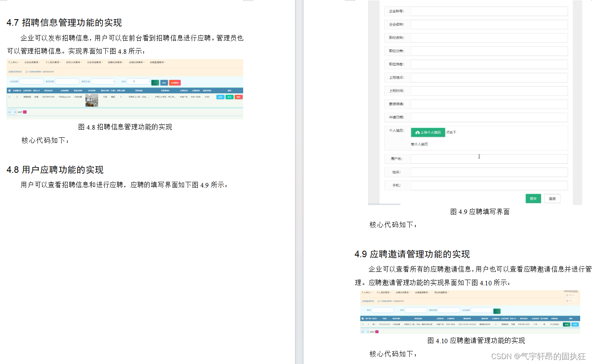592x364 pixels.
Task: Click caption 图 4.9 应聘填写界面
Action: [480, 212]
